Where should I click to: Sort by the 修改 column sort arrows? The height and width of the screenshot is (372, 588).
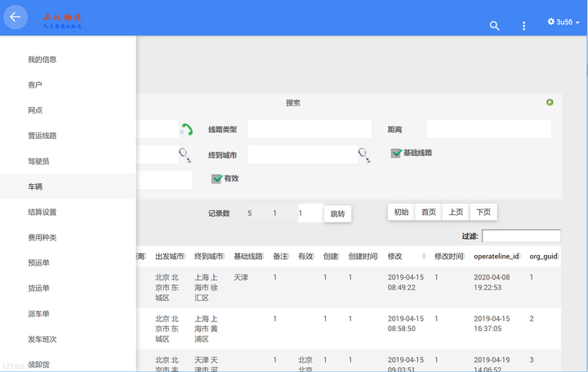(x=424, y=257)
